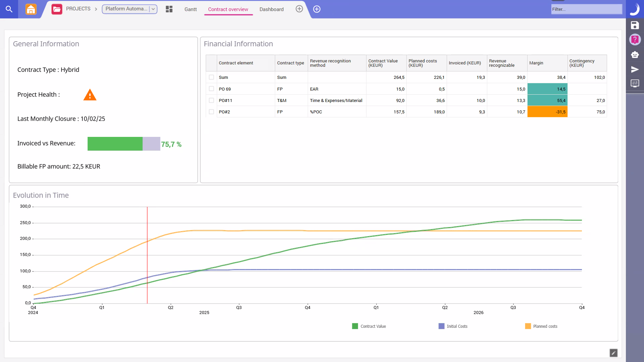Switch to the Dashboard tab
The image size is (644, 362).
click(x=271, y=9)
